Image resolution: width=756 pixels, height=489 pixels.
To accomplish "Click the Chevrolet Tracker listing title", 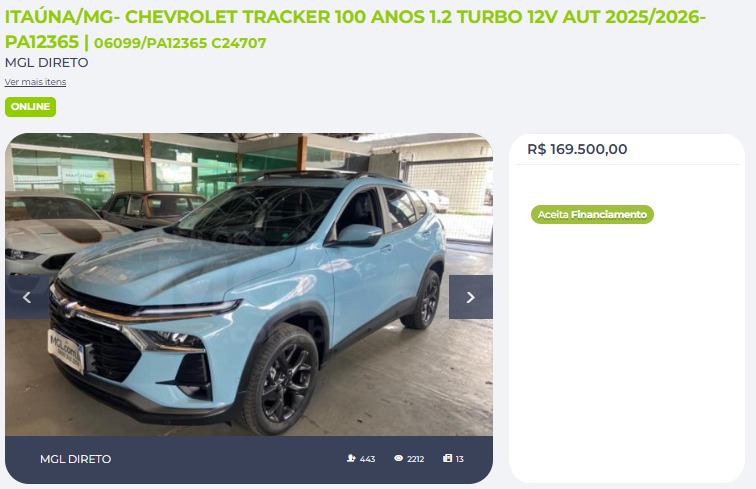I will (x=355, y=29).
